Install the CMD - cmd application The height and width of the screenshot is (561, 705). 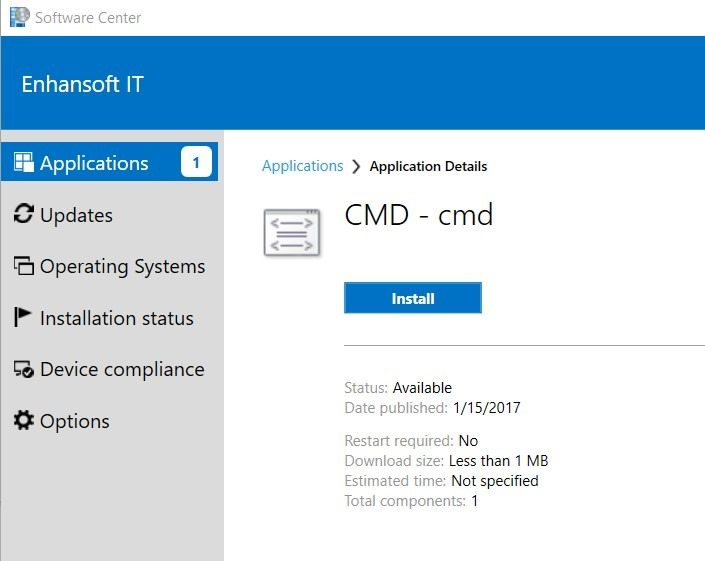(413, 298)
